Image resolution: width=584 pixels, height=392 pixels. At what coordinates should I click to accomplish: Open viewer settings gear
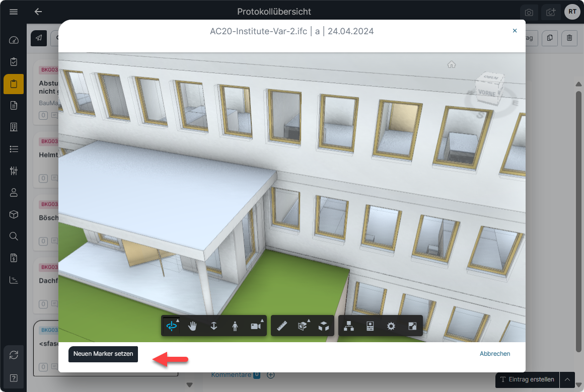click(391, 326)
